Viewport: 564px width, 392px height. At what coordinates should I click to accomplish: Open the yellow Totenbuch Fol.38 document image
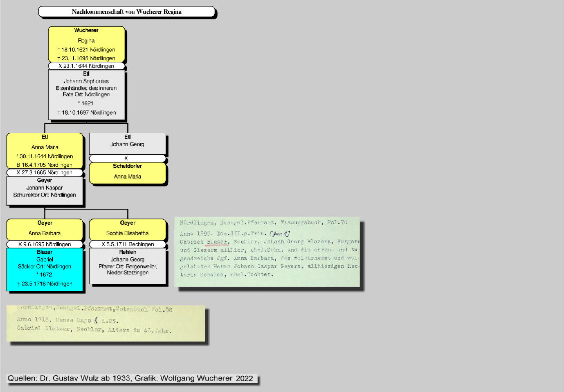105,323
